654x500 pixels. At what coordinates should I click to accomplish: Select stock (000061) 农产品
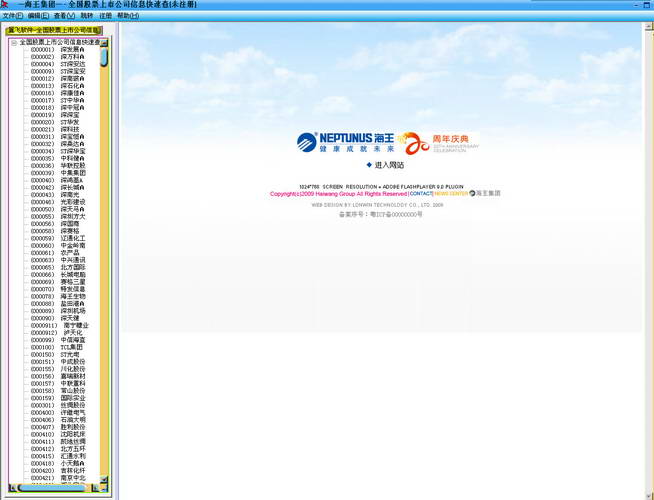[55, 253]
